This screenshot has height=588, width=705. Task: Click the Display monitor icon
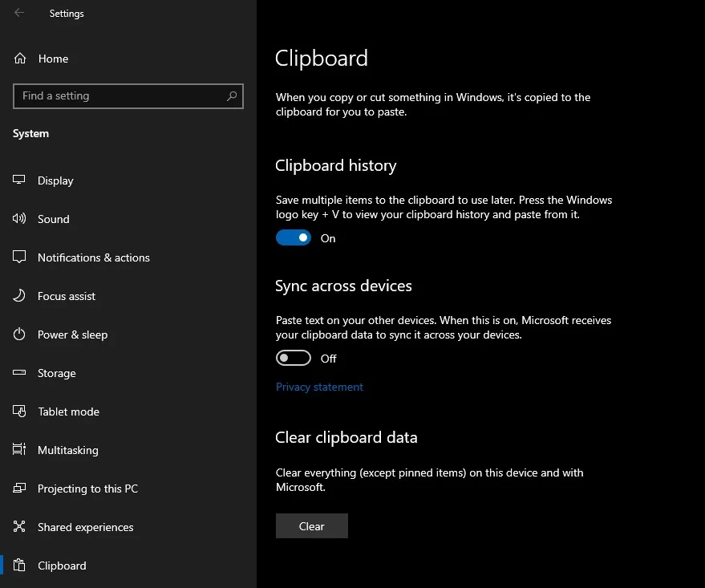[x=19, y=180]
